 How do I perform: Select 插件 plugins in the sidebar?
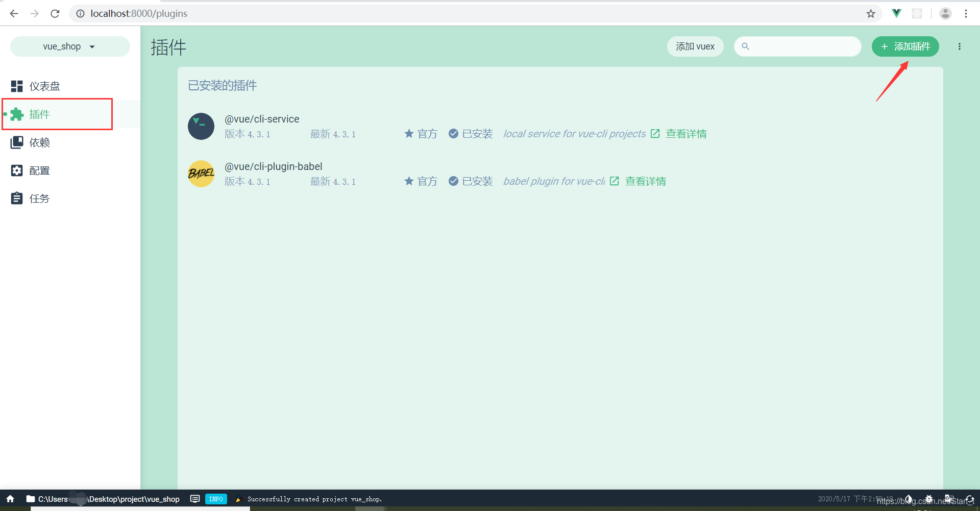click(x=70, y=114)
